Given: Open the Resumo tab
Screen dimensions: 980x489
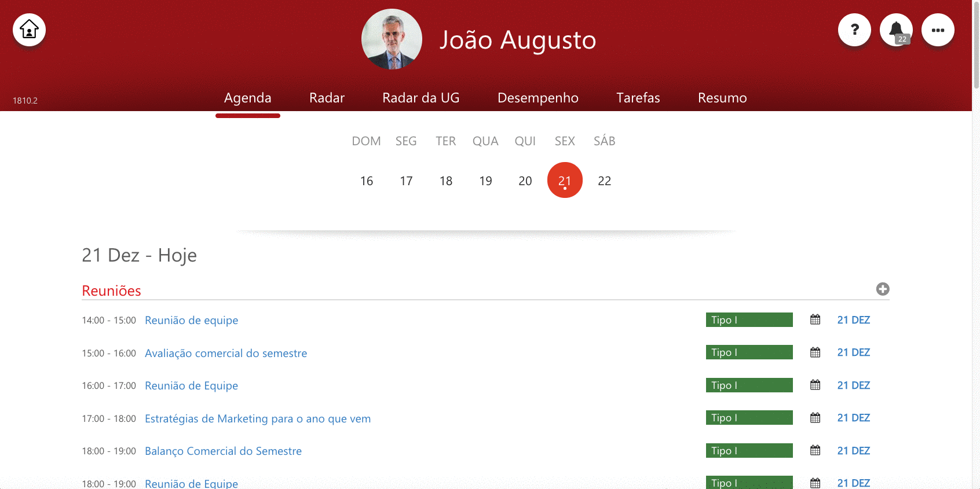Looking at the screenshot, I should pos(722,98).
